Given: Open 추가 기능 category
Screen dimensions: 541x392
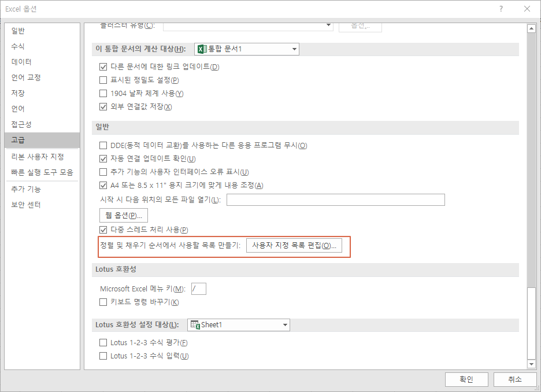Looking at the screenshot, I should pyautogui.click(x=42, y=189).
